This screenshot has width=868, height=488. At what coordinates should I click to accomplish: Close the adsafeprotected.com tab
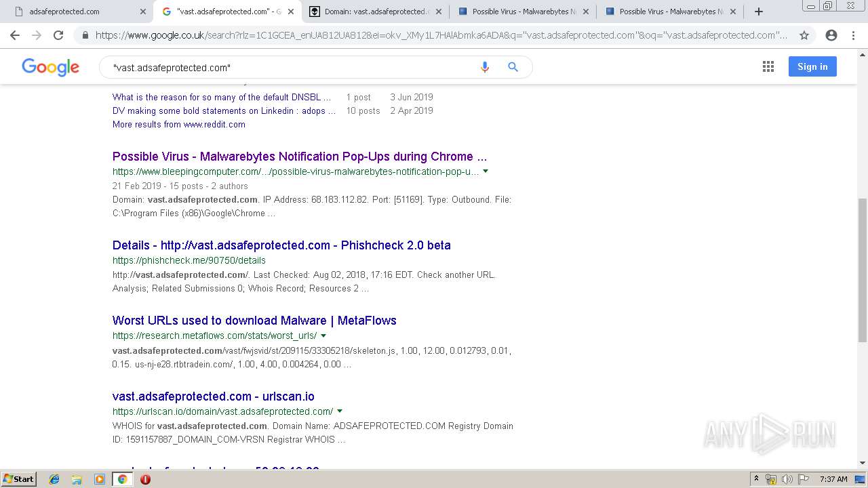[x=143, y=12]
